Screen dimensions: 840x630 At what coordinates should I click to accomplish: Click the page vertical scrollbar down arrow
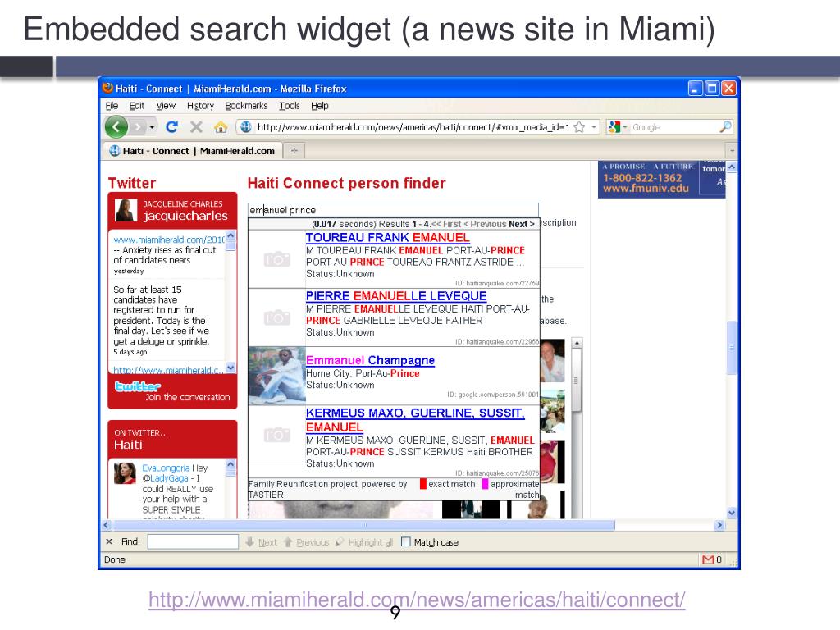tap(731, 513)
